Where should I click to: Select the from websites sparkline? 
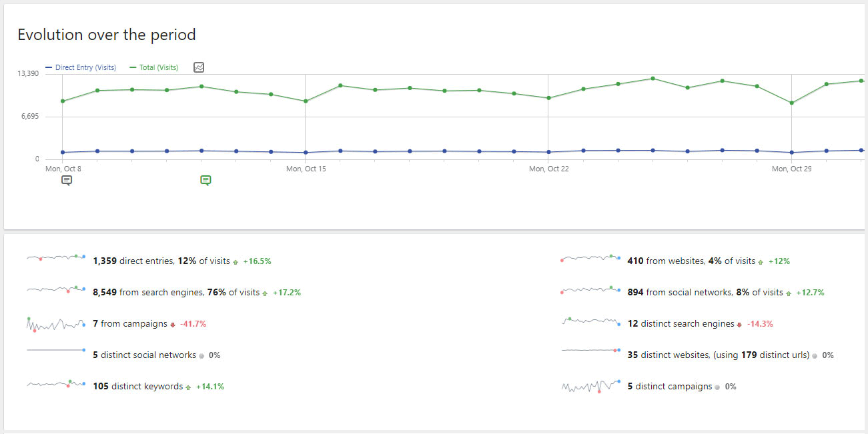pos(590,258)
